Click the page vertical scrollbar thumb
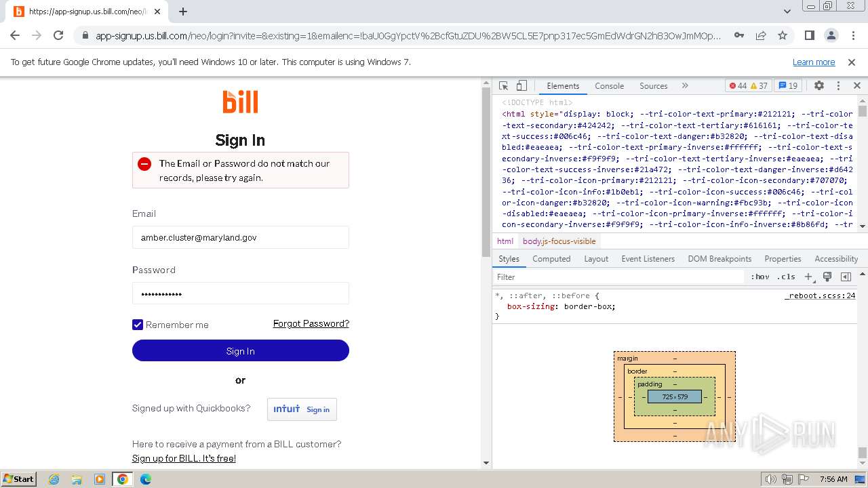The height and width of the screenshot is (488, 868). pyautogui.click(x=486, y=173)
